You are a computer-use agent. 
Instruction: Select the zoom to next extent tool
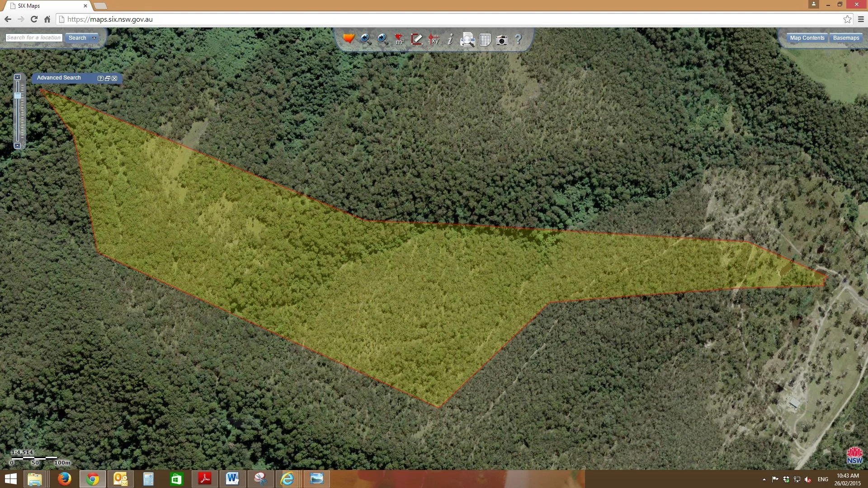point(383,39)
